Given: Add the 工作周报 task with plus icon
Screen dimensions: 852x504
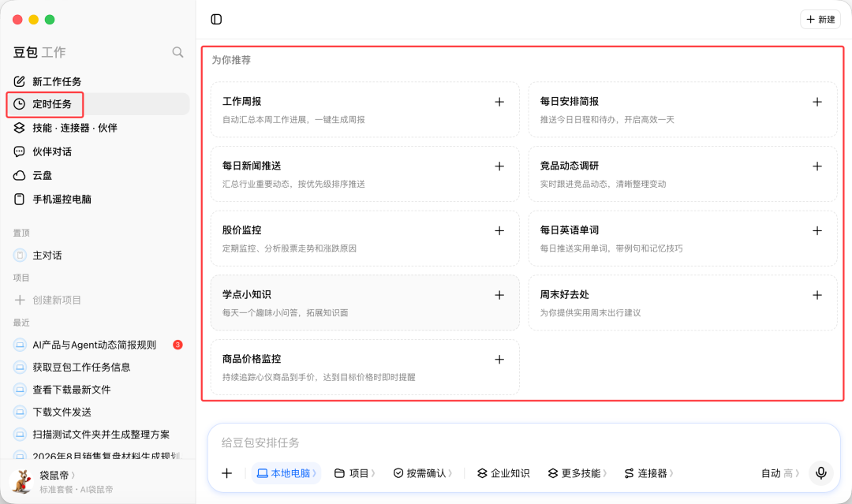Looking at the screenshot, I should [499, 102].
